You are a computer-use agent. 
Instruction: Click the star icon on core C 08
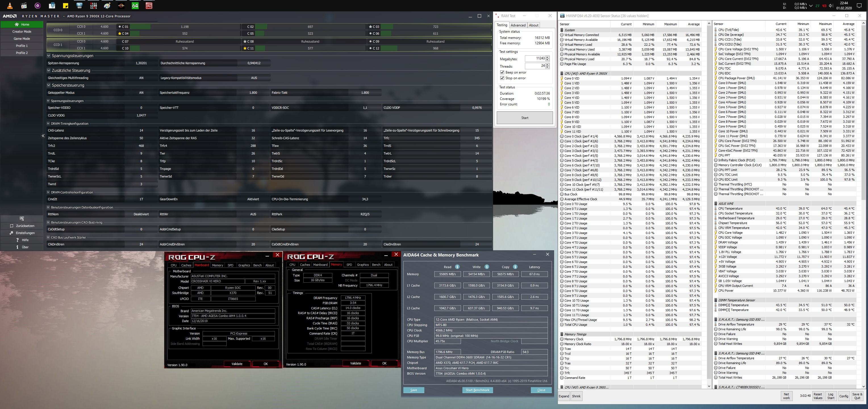pyautogui.click(x=245, y=41)
